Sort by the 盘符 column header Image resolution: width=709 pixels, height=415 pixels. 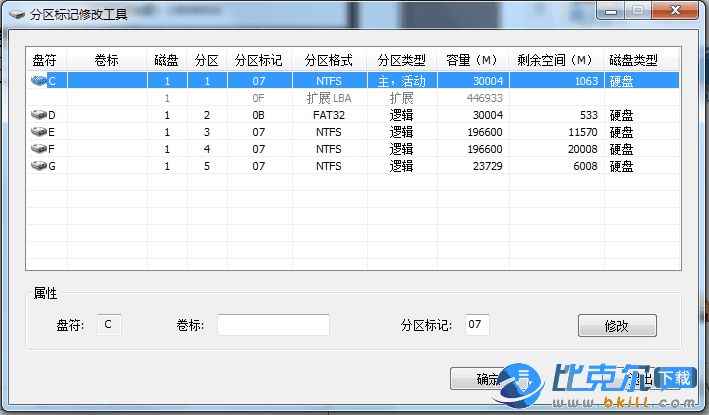(45, 60)
